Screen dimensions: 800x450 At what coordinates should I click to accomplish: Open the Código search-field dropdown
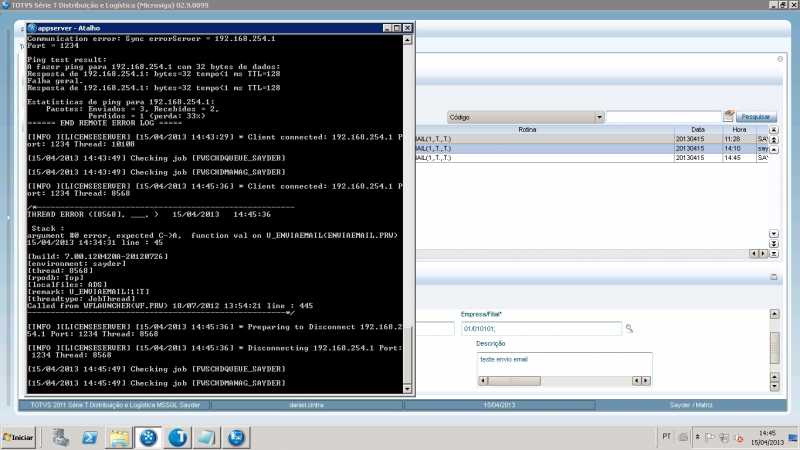[599, 117]
